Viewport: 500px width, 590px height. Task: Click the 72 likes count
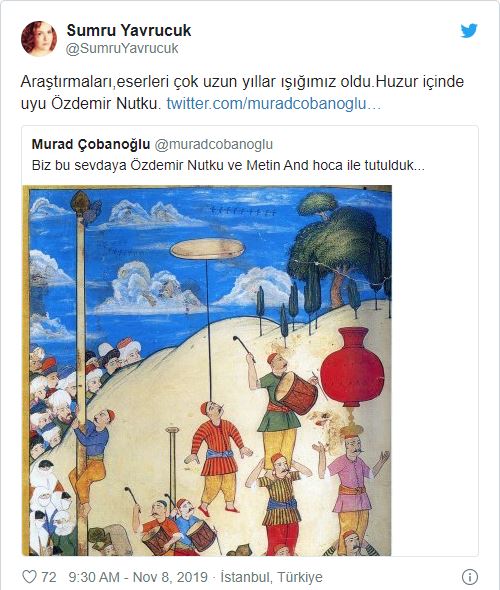pos(49,577)
